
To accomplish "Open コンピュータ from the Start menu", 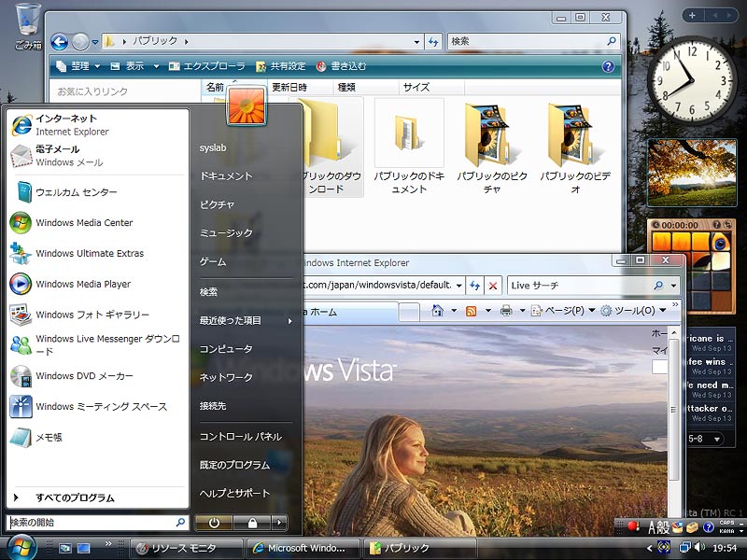I will pyautogui.click(x=226, y=349).
